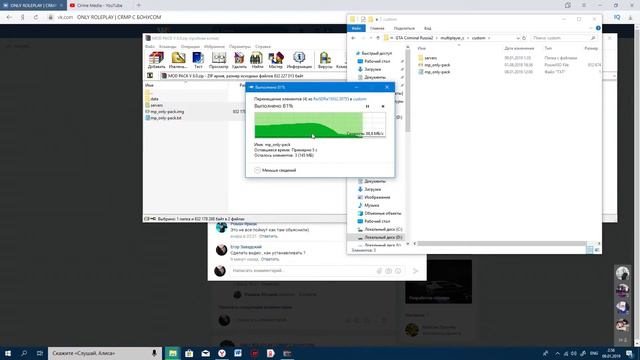Open the WinRAR Операции menu
The width and height of the screenshot is (640, 360).
[x=190, y=47]
